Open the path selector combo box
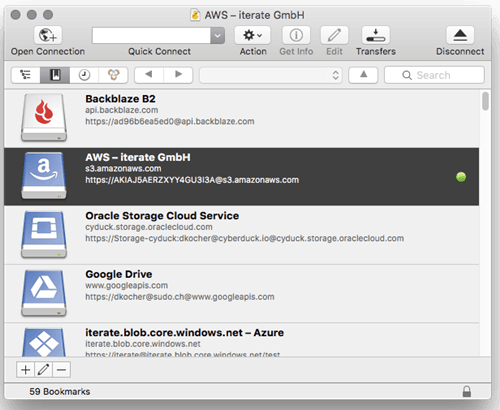The image size is (500, 410). coord(271,75)
